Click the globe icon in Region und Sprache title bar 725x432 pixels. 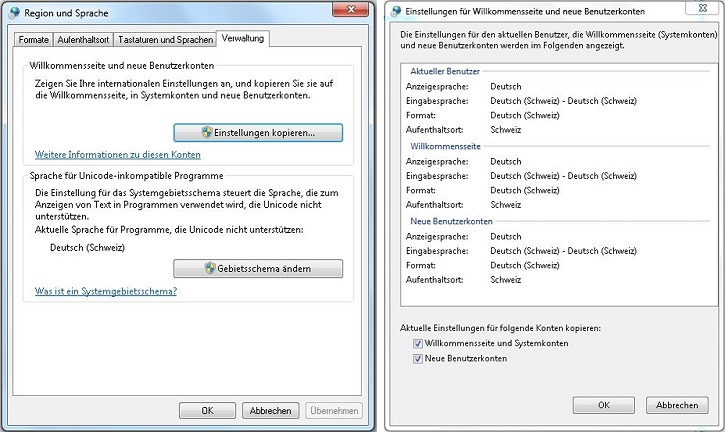(13, 13)
